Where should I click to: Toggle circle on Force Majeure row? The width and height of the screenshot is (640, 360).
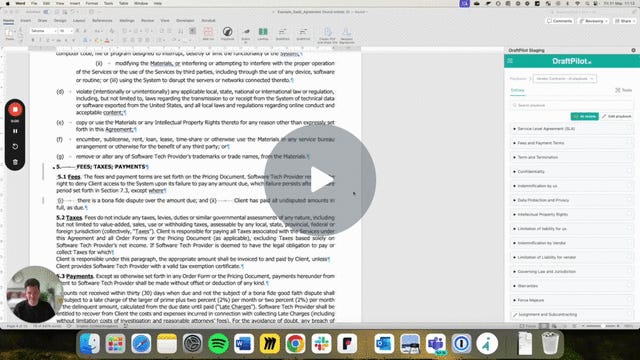click(629, 300)
